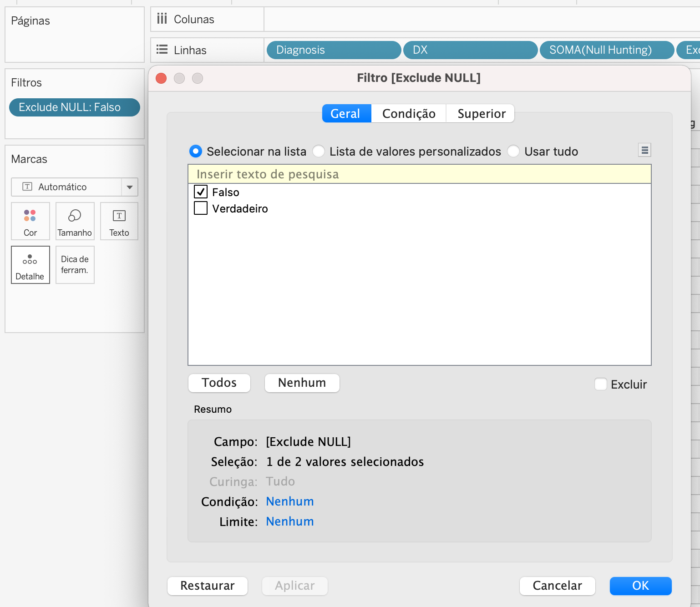700x607 pixels.
Task: Switch to the Condição tab
Action: tap(408, 113)
